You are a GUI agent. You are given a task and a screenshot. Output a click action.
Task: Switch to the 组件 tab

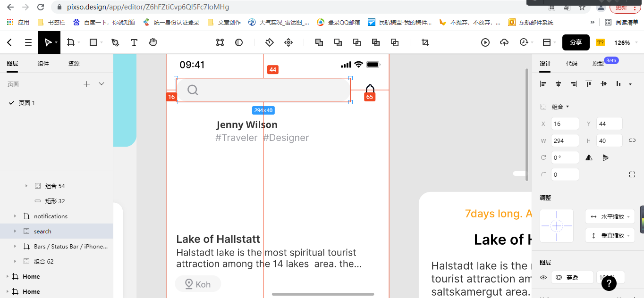click(x=43, y=63)
